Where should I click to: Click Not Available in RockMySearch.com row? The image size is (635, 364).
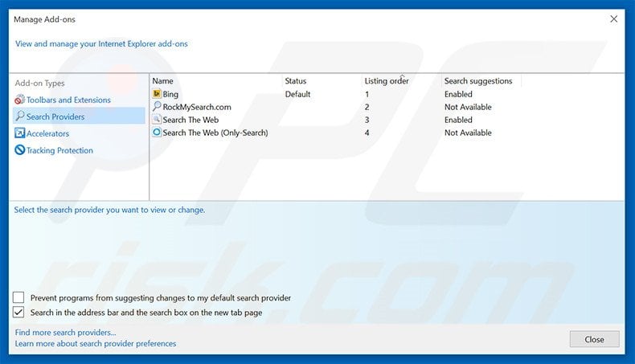pos(468,107)
